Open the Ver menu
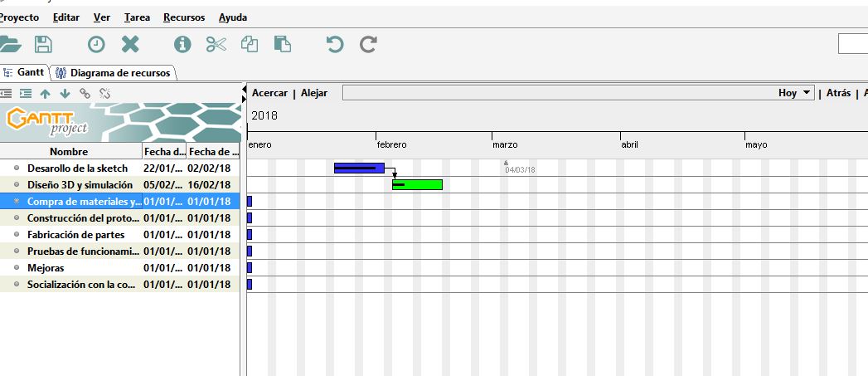The image size is (868, 376). pyautogui.click(x=101, y=17)
